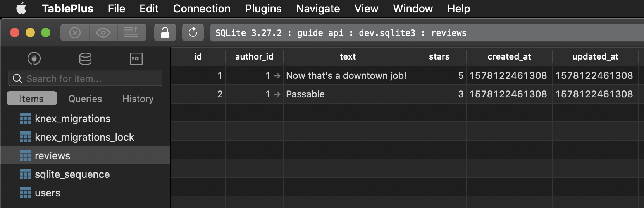Open the database cylinder icon in sidebar
644x208 pixels.
point(85,59)
